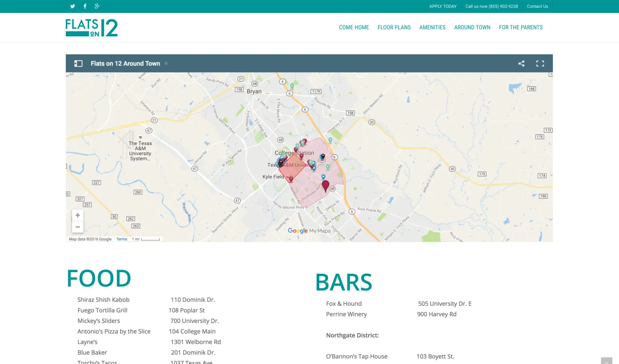The height and width of the screenshot is (364, 619).
Task: Select Come Home navigation item
Action: tap(354, 27)
